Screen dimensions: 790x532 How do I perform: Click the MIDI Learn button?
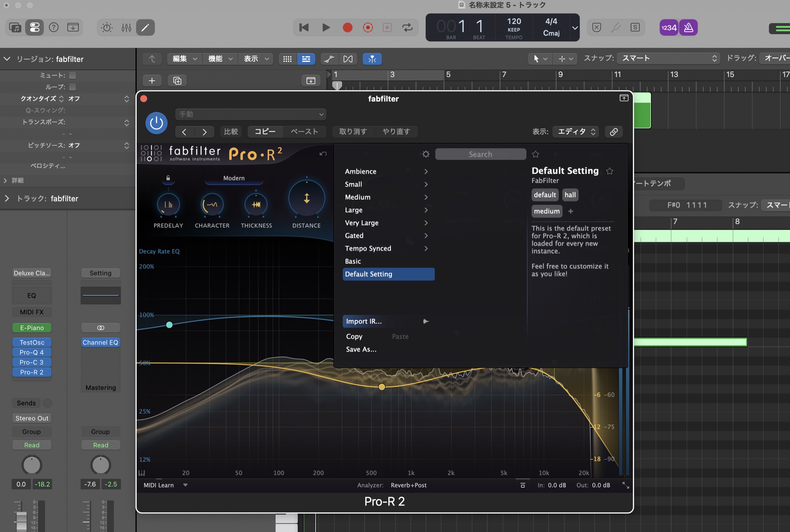pyautogui.click(x=159, y=485)
